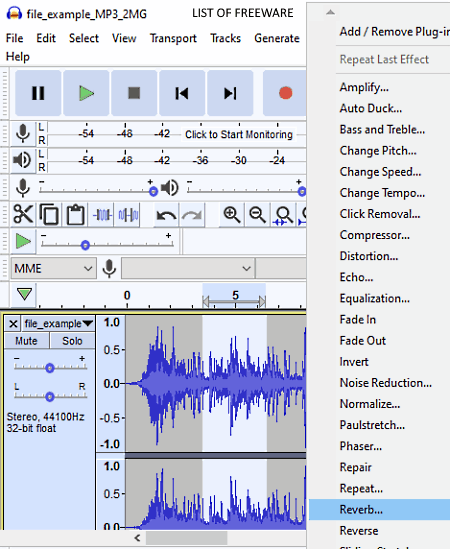Click the Zoom Out magnifier
Image resolution: width=450 pixels, height=549 pixels.
click(x=257, y=214)
